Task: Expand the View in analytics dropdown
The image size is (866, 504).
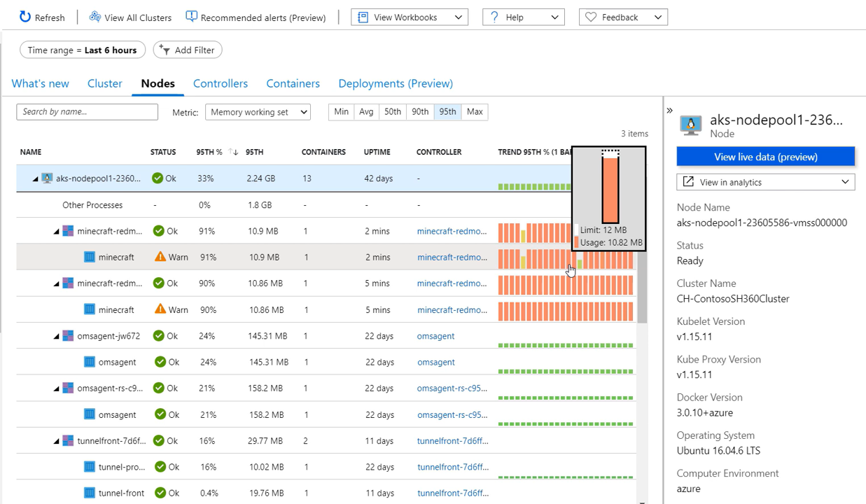Action: tap(765, 182)
